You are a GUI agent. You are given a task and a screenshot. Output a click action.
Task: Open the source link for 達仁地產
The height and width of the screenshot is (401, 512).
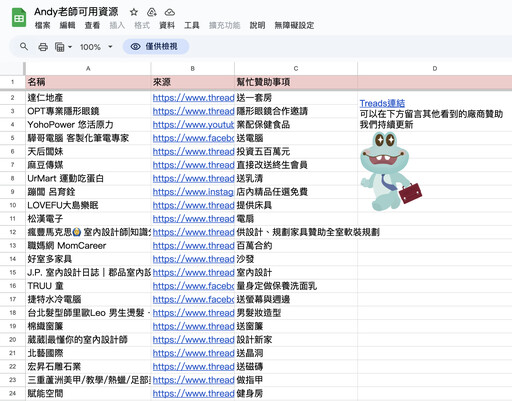pos(193,98)
